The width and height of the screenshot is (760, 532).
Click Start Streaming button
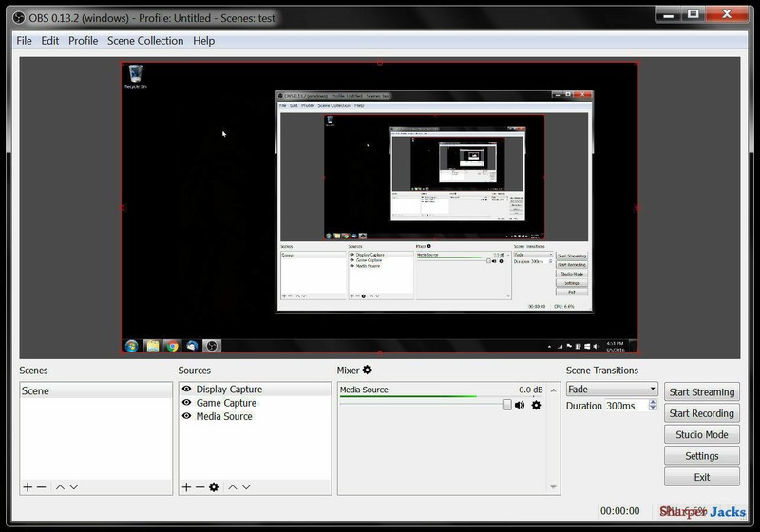[x=702, y=392]
